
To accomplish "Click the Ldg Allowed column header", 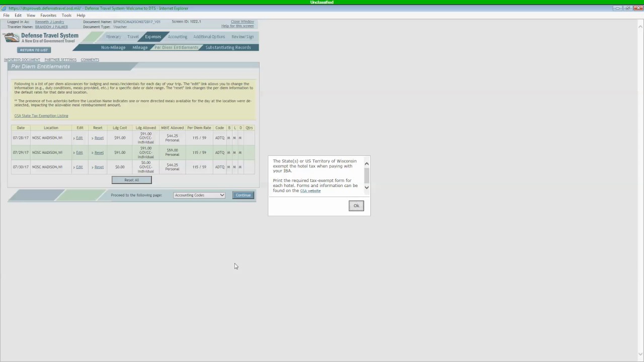I will [146, 128].
